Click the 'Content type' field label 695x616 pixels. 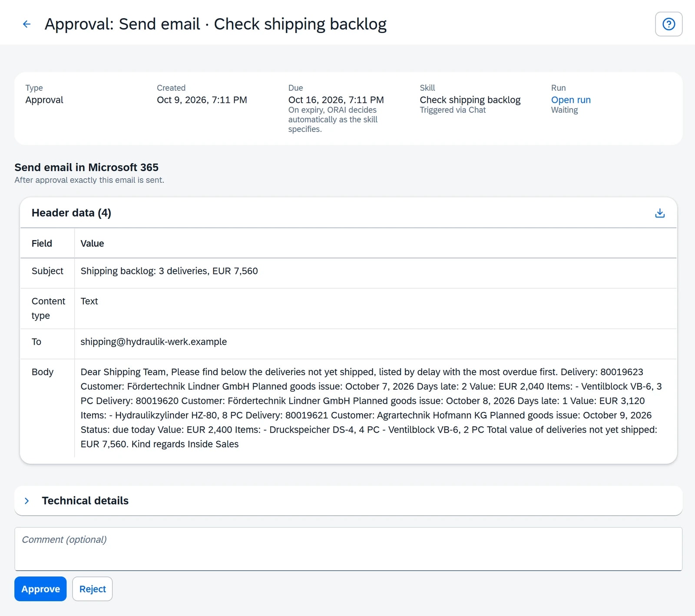point(48,308)
